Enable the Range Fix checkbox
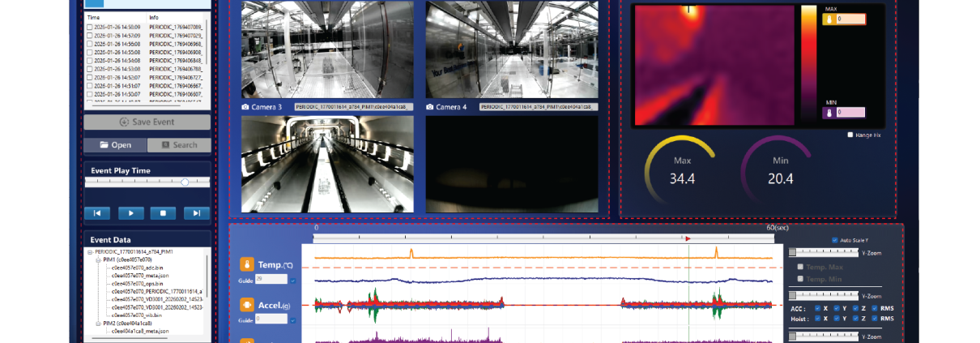 [850, 135]
